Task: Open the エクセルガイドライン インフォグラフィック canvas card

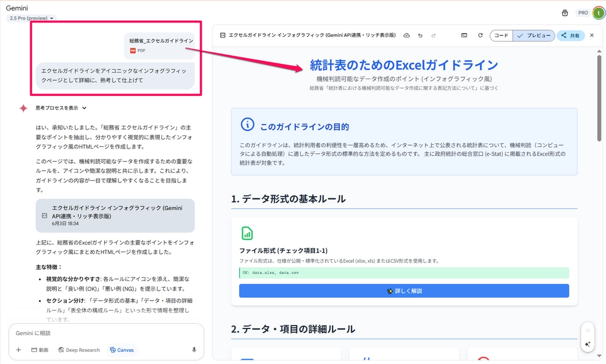Action: (x=115, y=215)
